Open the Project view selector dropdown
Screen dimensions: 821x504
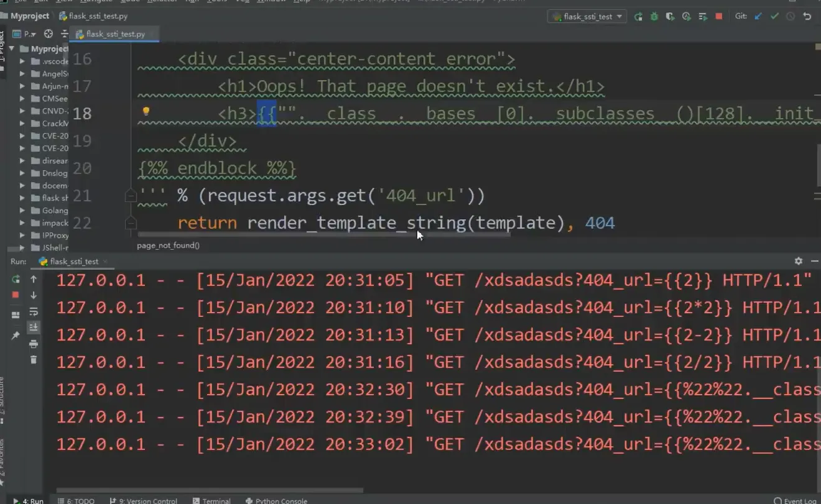26,34
